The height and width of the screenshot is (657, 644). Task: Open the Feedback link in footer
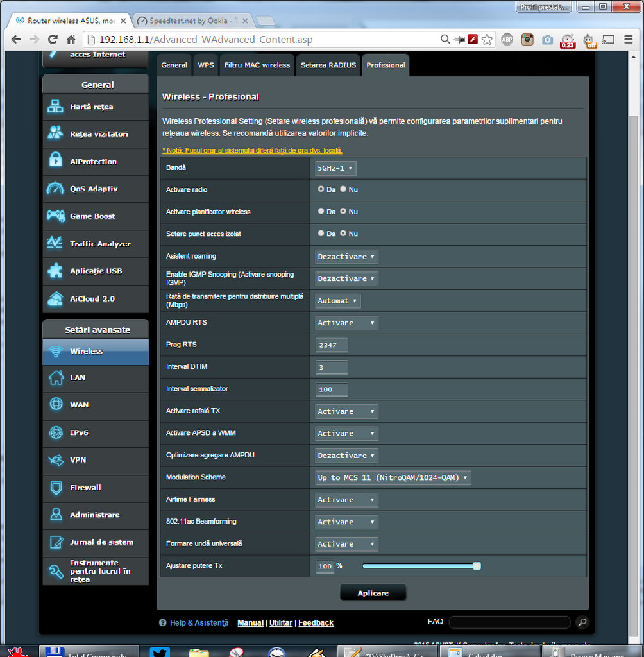pos(316,622)
